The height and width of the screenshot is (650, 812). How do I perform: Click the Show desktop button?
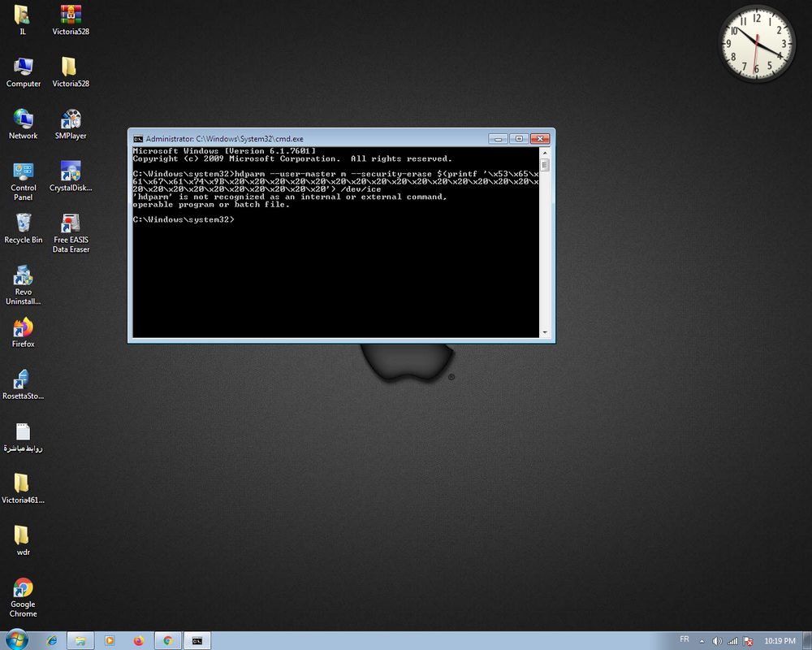(x=807, y=641)
